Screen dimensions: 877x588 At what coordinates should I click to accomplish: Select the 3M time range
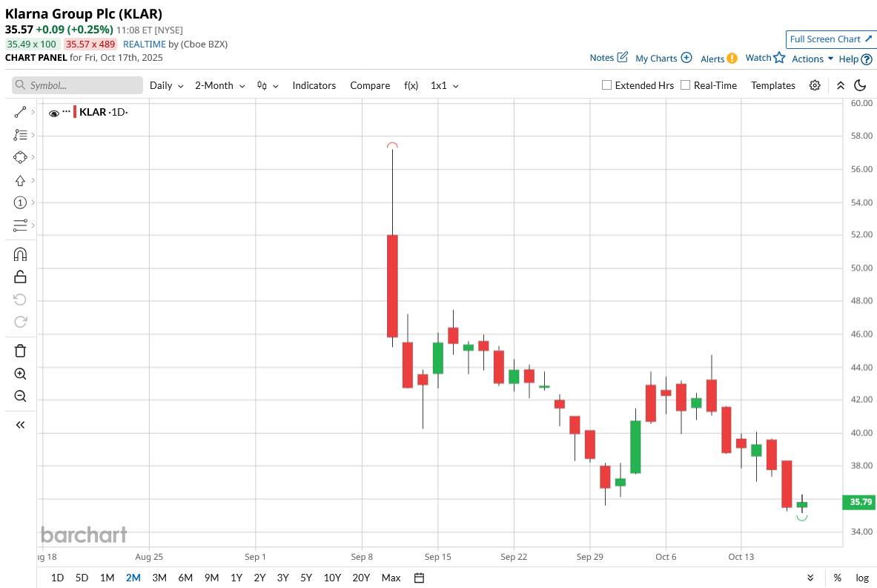[159, 578]
